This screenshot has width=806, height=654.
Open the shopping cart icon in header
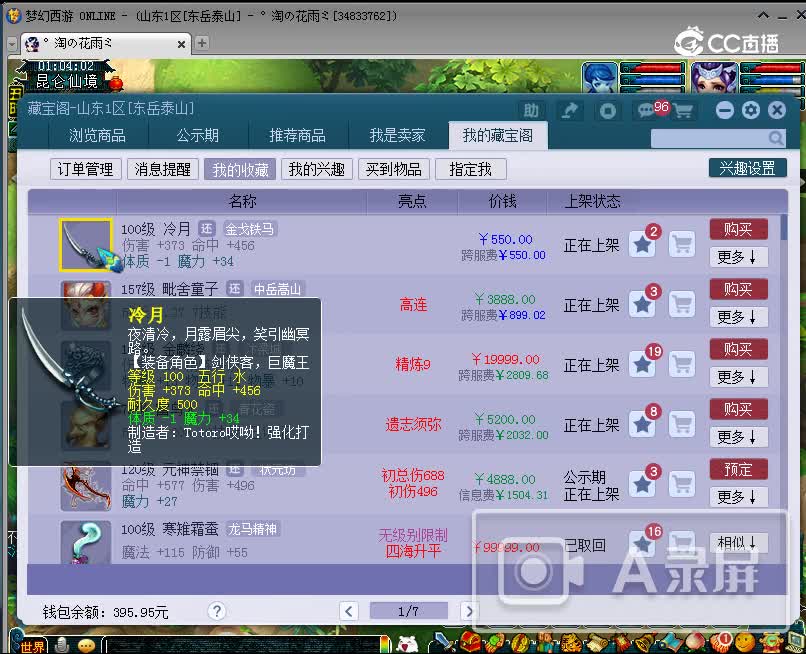pos(683,110)
